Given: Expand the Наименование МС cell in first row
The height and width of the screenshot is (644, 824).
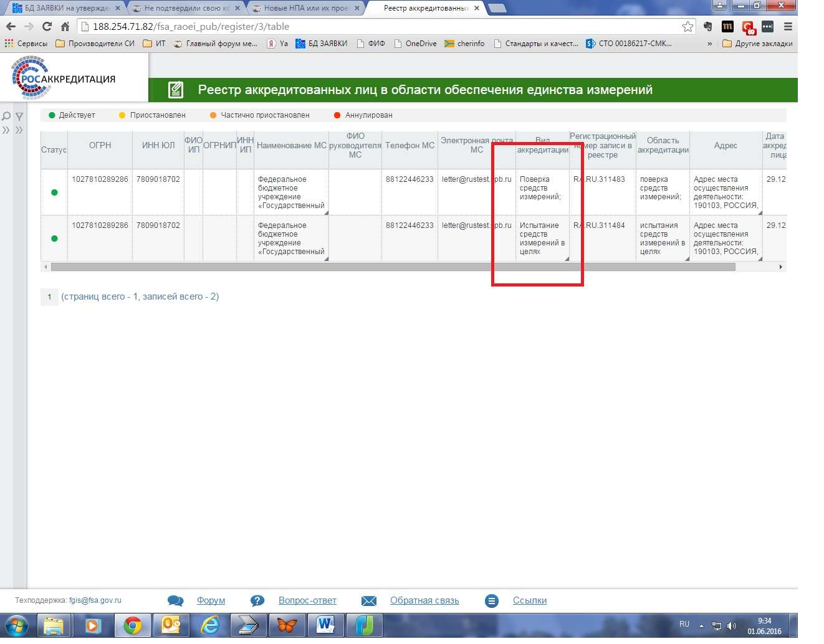Looking at the screenshot, I should [x=326, y=212].
